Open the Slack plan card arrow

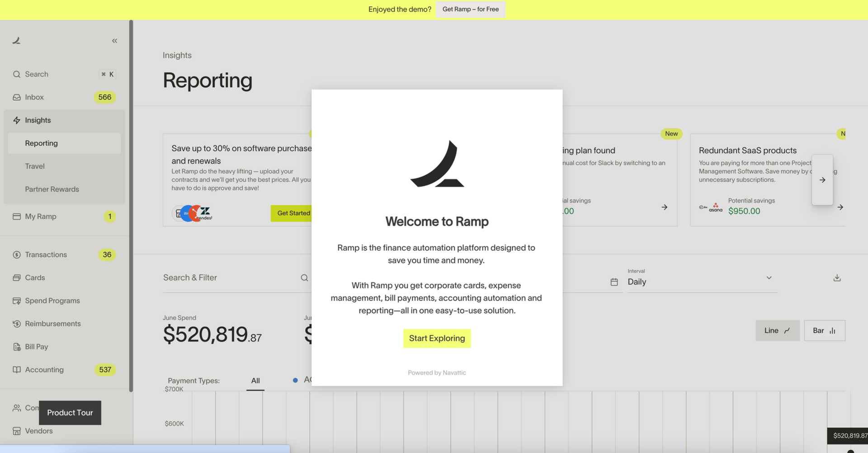point(664,207)
